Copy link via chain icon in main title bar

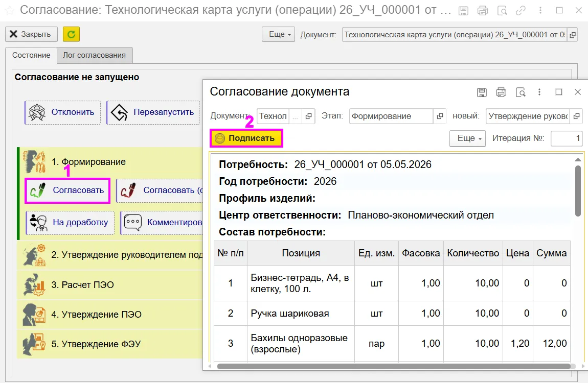click(x=521, y=11)
